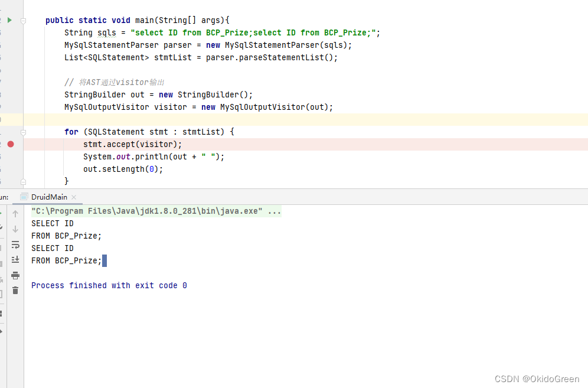Close the DruidMain tab
The height and width of the screenshot is (388, 588).
(x=73, y=197)
